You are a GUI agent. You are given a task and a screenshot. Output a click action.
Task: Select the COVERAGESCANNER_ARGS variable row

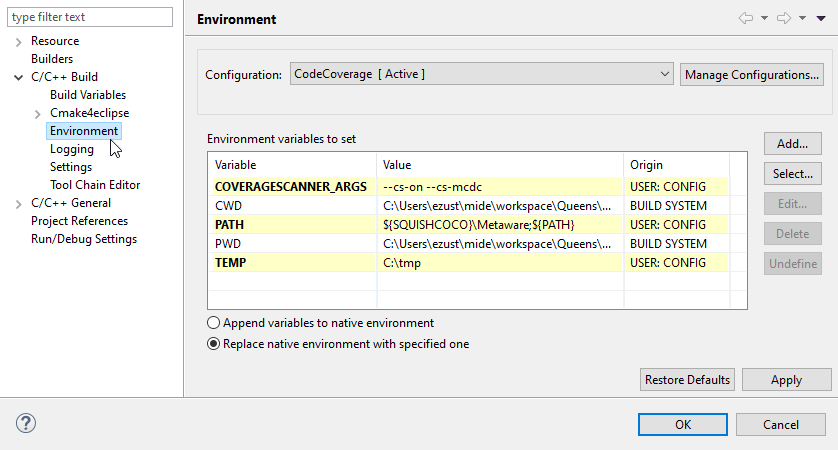[x=290, y=187]
